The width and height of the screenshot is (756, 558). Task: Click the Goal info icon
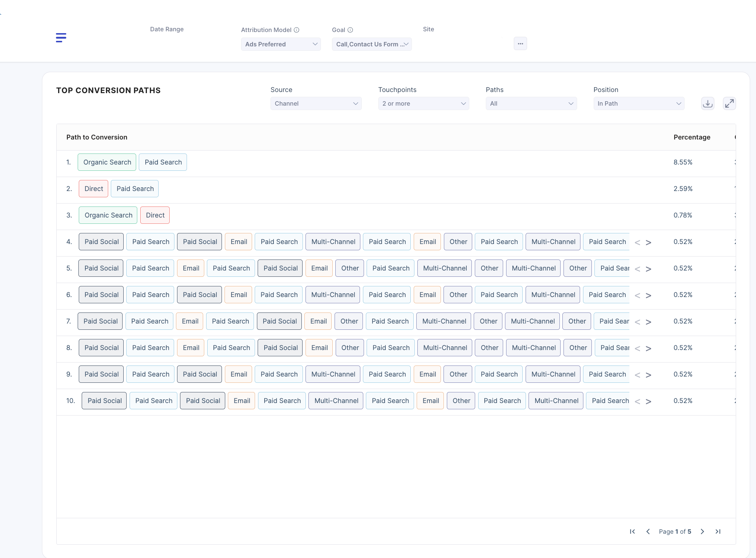(350, 30)
